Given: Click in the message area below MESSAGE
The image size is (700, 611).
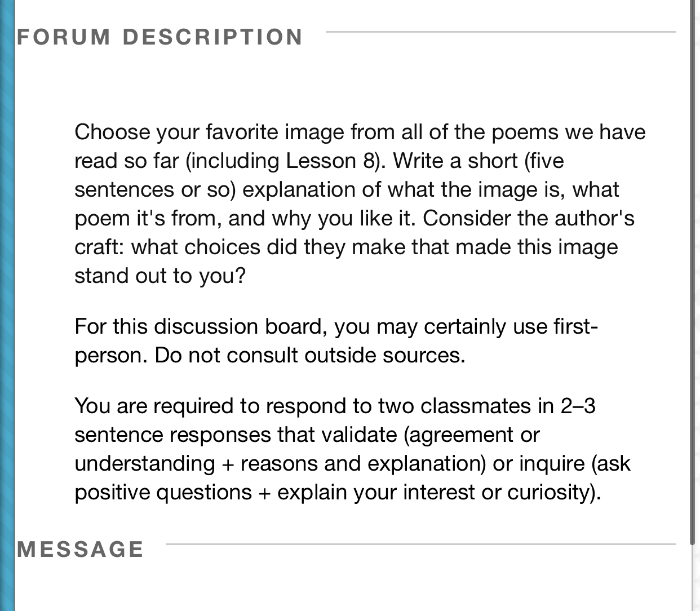Looking at the screenshot, I should click(349, 586).
